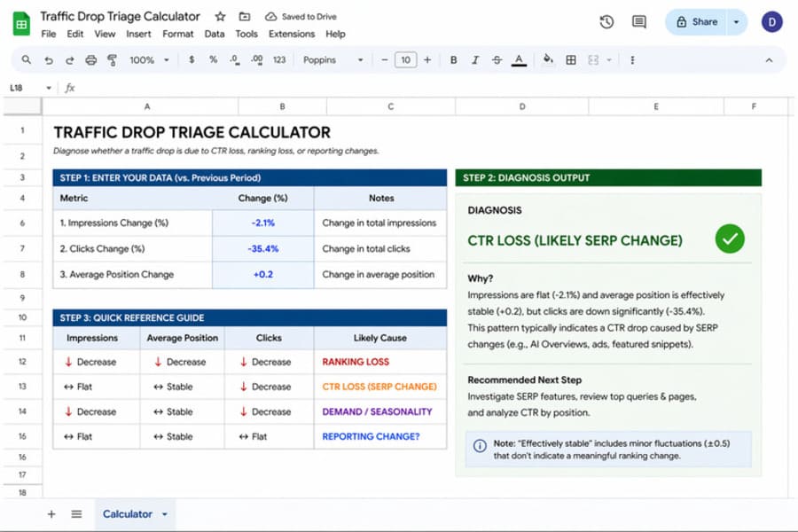
Task: Open the print dialog
Action: pos(90,59)
